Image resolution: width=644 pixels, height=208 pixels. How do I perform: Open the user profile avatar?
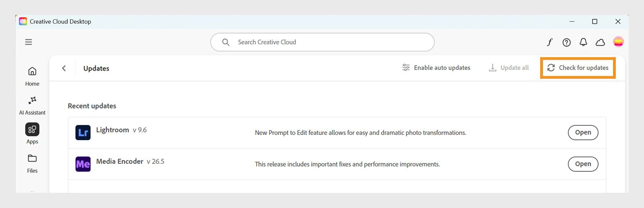618,41
